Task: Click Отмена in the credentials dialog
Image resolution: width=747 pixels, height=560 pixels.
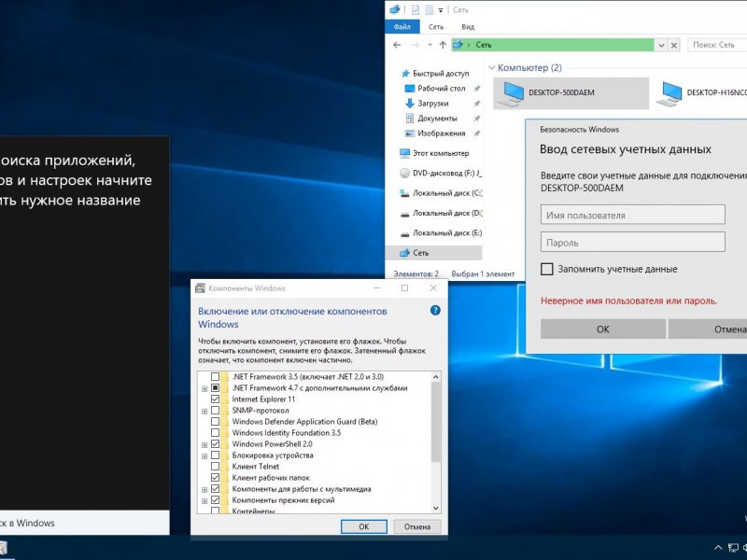Action: [x=708, y=329]
